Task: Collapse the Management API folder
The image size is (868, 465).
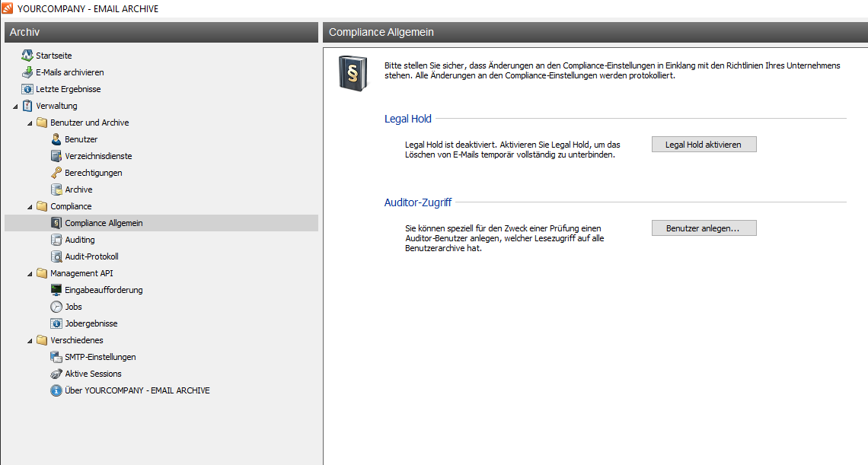Action: pyautogui.click(x=30, y=273)
